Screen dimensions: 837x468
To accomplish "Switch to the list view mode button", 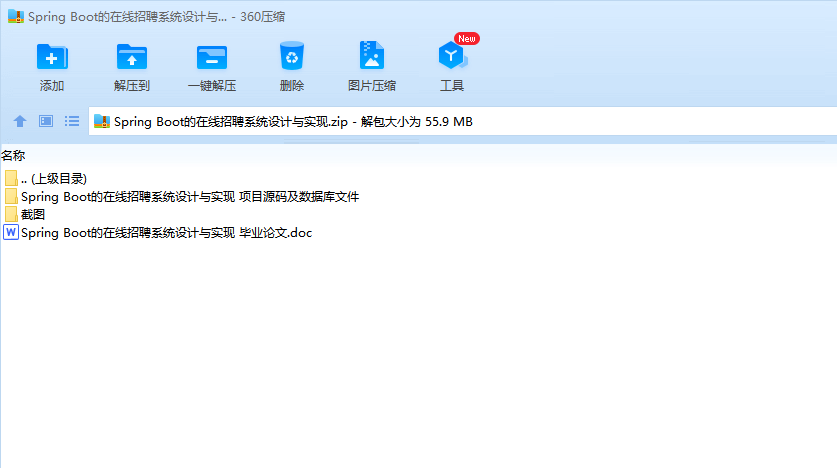I will click(x=72, y=121).
